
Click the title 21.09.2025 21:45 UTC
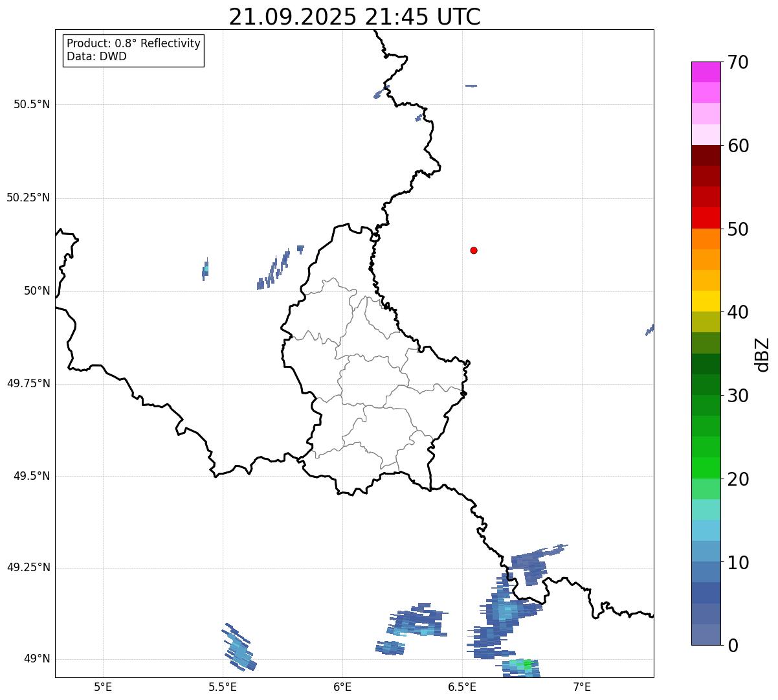355,17
